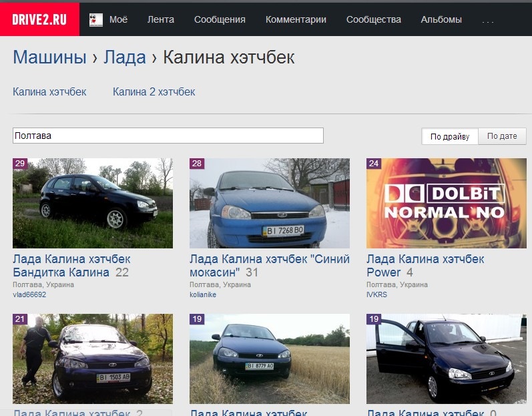Open the DRIVE2.RU home logo

pos(39,19)
